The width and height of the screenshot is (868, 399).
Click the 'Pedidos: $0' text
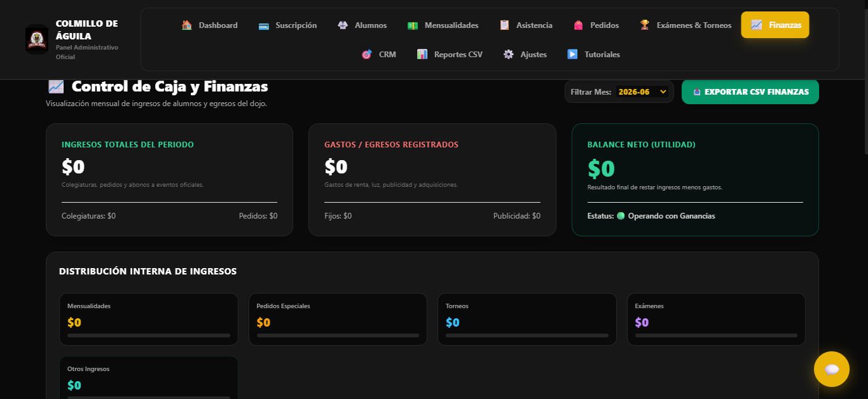click(x=258, y=216)
